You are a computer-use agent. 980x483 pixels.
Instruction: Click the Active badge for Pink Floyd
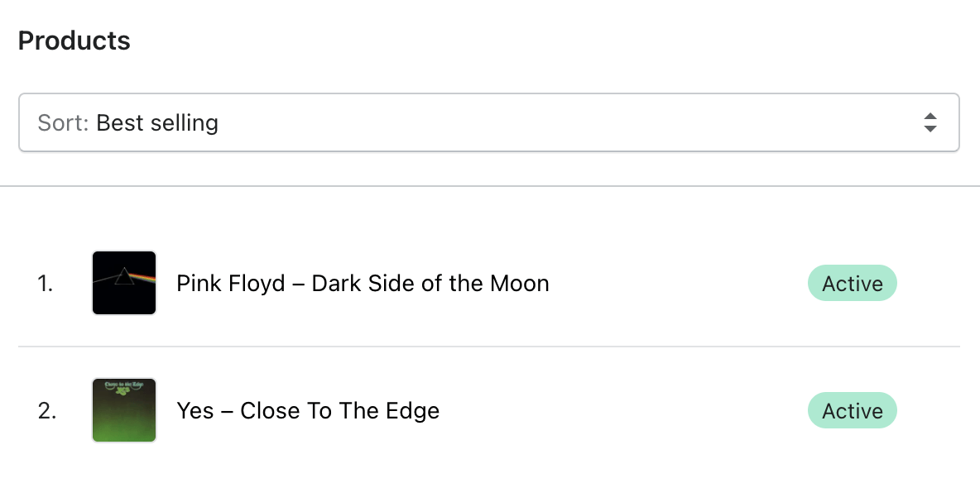tap(852, 284)
